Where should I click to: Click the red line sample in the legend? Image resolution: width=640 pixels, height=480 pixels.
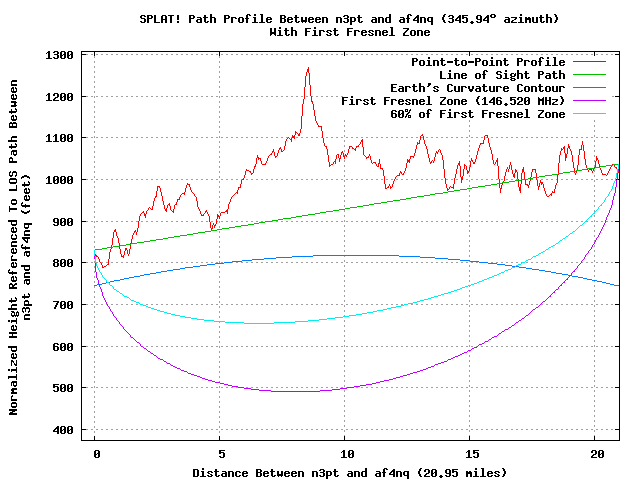592,62
